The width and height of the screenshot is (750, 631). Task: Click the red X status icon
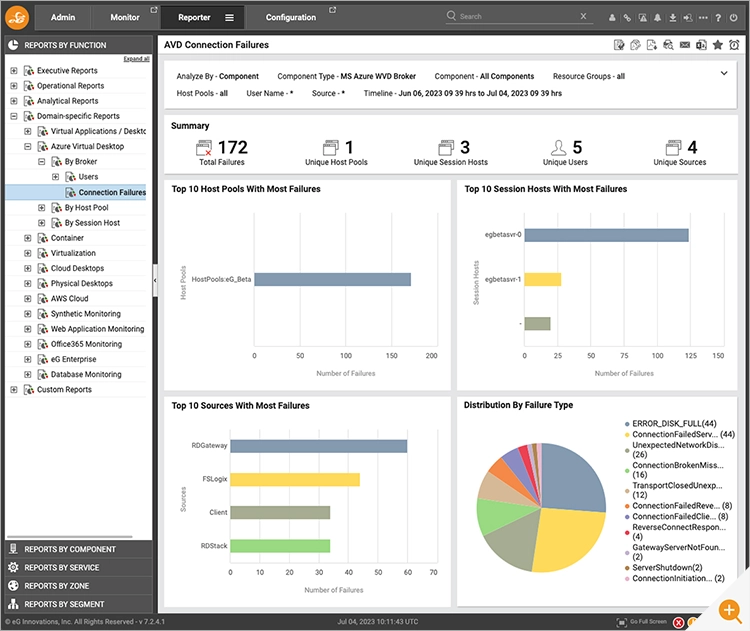click(x=678, y=622)
